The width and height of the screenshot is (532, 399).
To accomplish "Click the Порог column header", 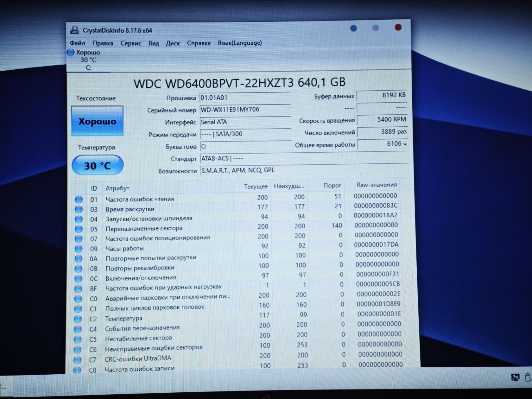I will pyautogui.click(x=332, y=186).
